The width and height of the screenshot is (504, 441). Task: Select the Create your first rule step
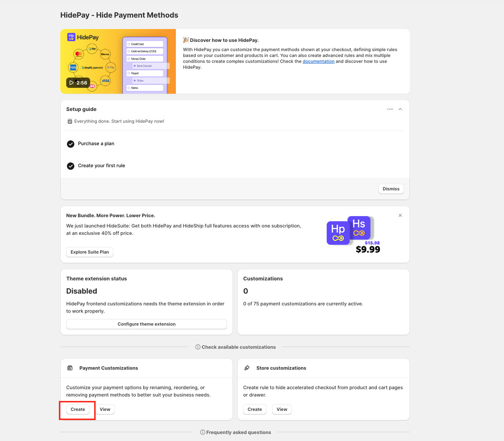pyautogui.click(x=102, y=166)
